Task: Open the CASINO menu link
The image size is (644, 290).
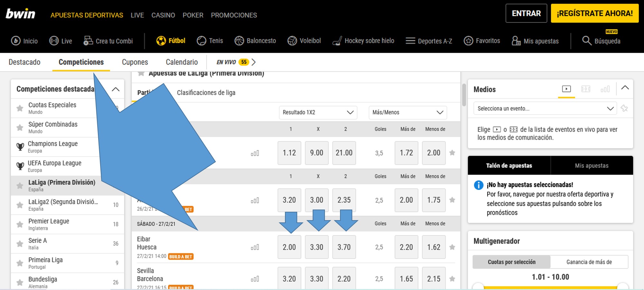Action: tap(163, 15)
